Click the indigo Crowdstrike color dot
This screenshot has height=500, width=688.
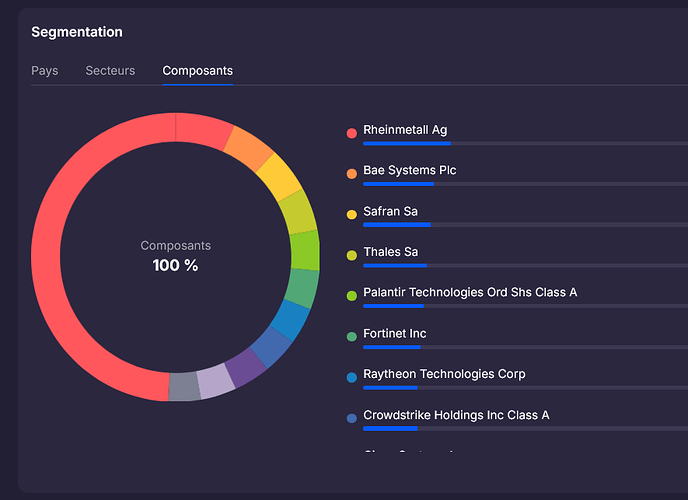[351, 418]
